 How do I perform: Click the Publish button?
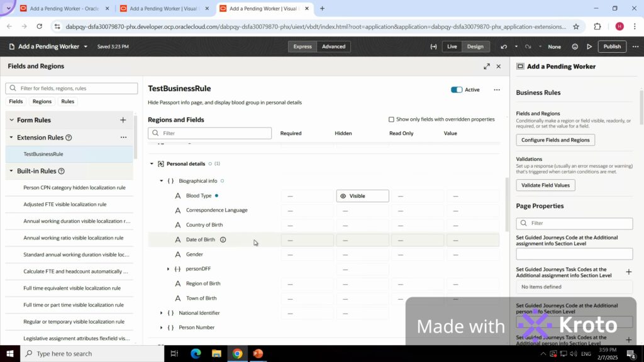pyautogui.click(x=612, y=47)
